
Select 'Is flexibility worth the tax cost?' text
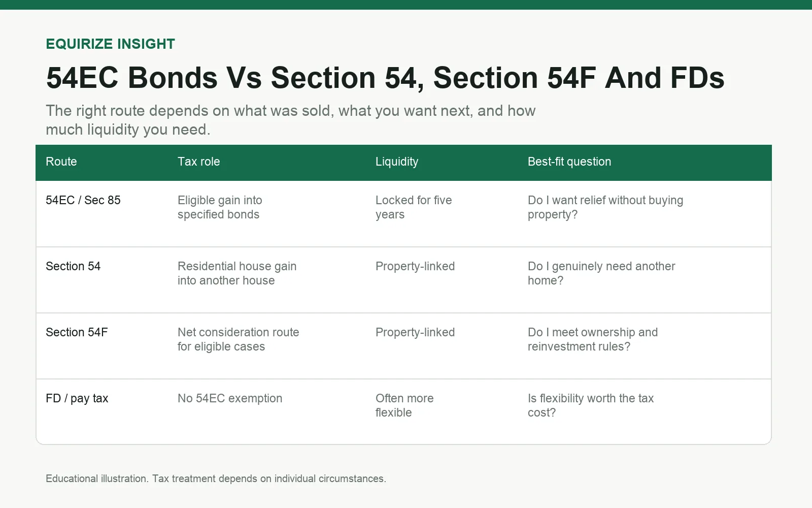tap(591, 405)
